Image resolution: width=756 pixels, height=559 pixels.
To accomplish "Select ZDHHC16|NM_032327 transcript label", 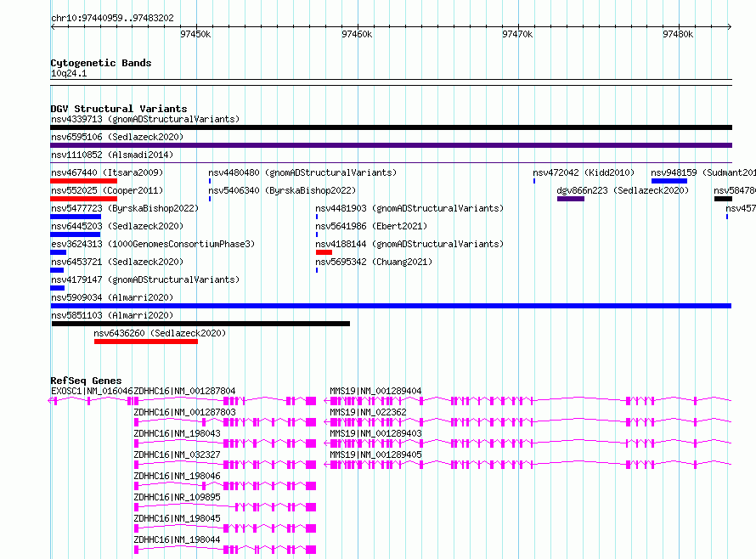I will pyautogui.click(x=177, y=455).
